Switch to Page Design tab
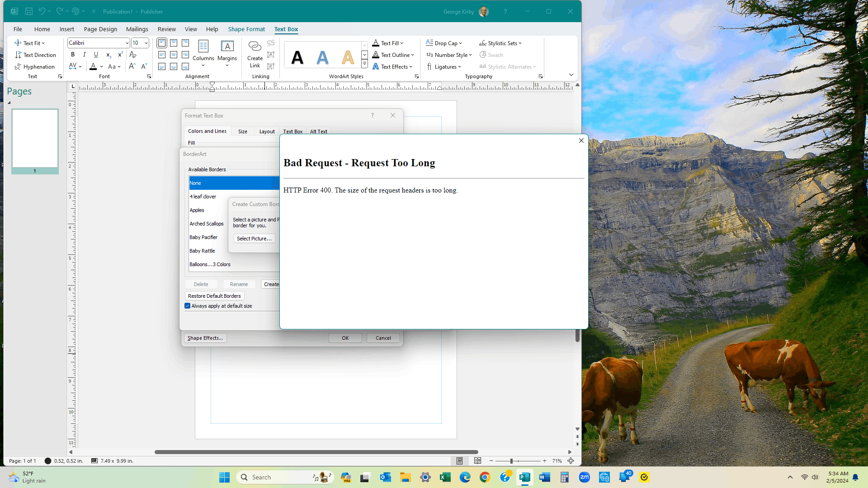Image resolution: width=868 pixels, height=488 pixels. coord(100,29)
